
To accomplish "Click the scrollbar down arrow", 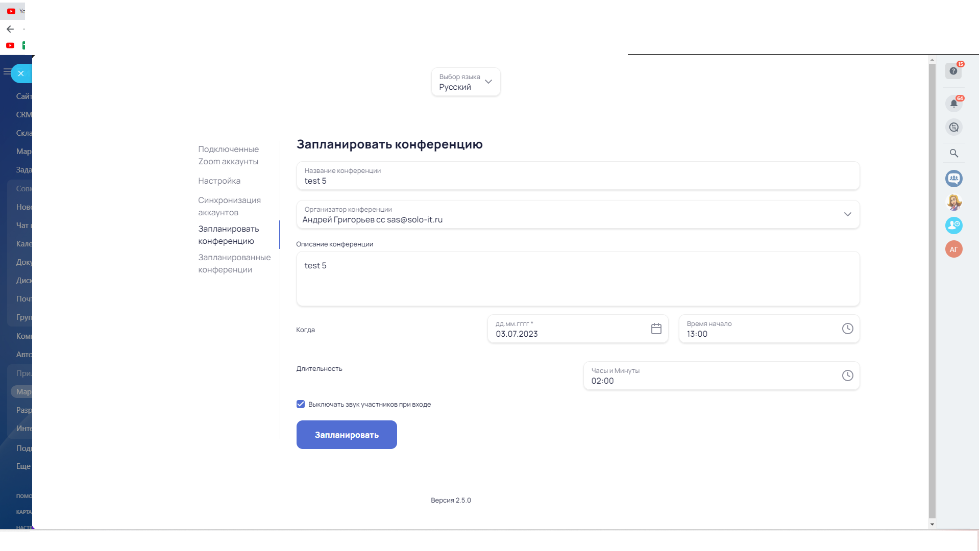I will pyautogui.click(x=932, y=524).
